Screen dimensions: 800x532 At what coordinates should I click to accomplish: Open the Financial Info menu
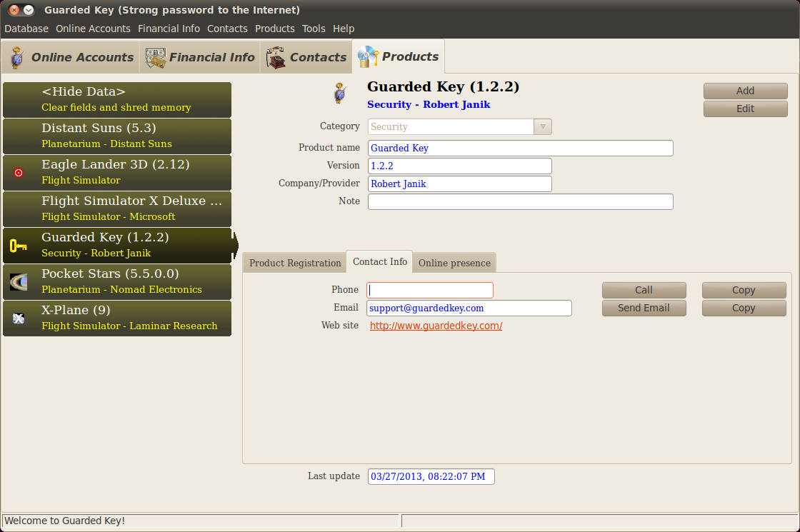click(169, 29)
